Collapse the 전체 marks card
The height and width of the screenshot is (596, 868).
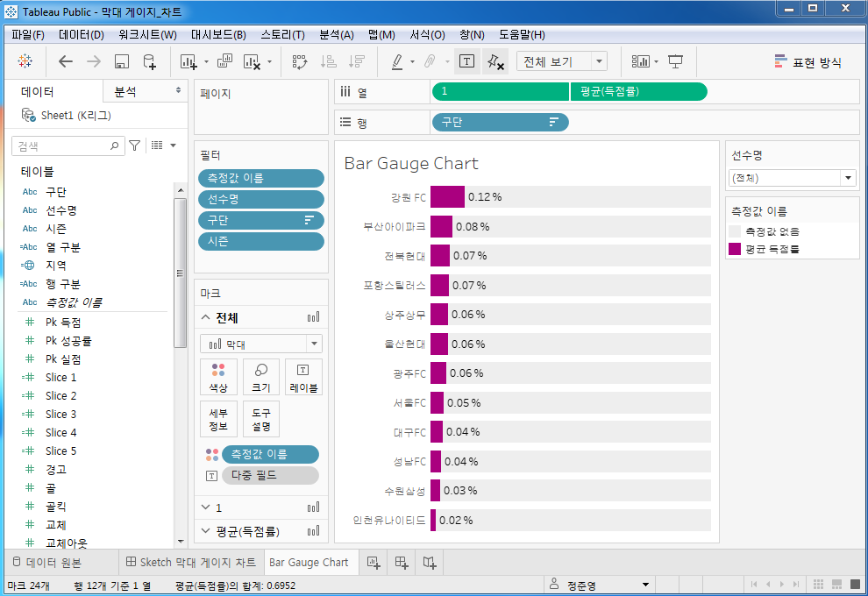205,317
